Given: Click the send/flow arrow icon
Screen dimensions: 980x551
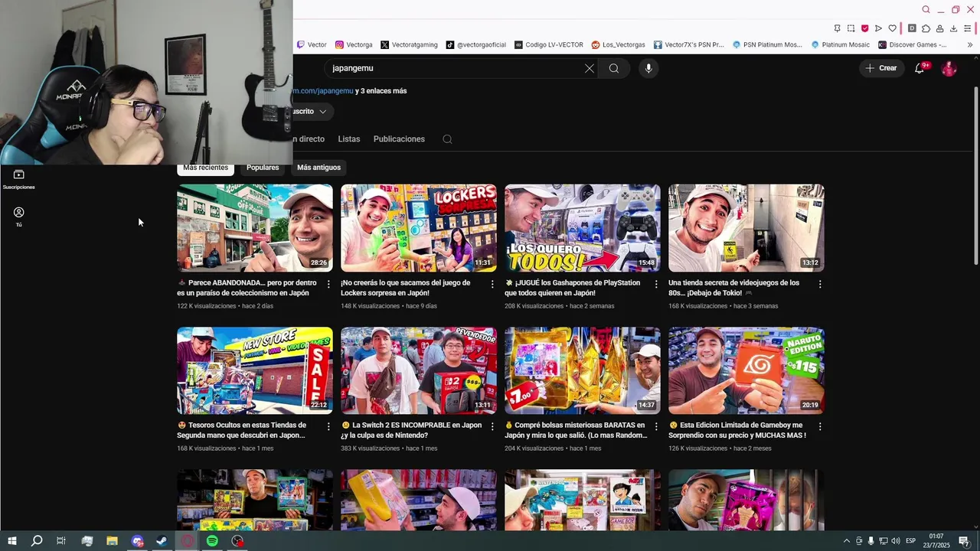Looking at the screenshot, I should coord(878,28).
